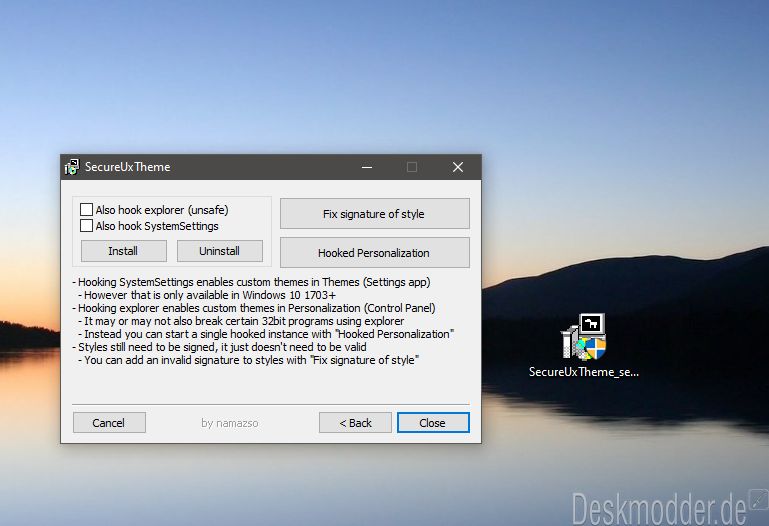
Task: Click the SecureUxTheme window title text
Action: (128, 167)
